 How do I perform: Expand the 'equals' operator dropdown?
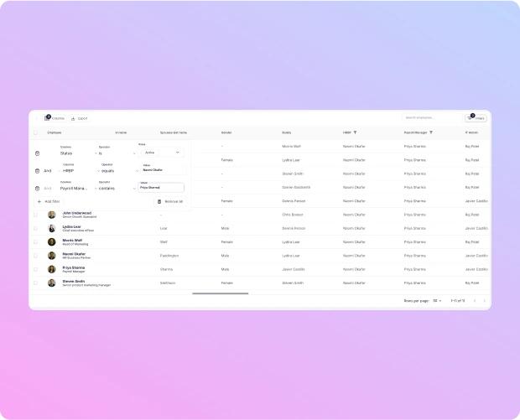116,171
